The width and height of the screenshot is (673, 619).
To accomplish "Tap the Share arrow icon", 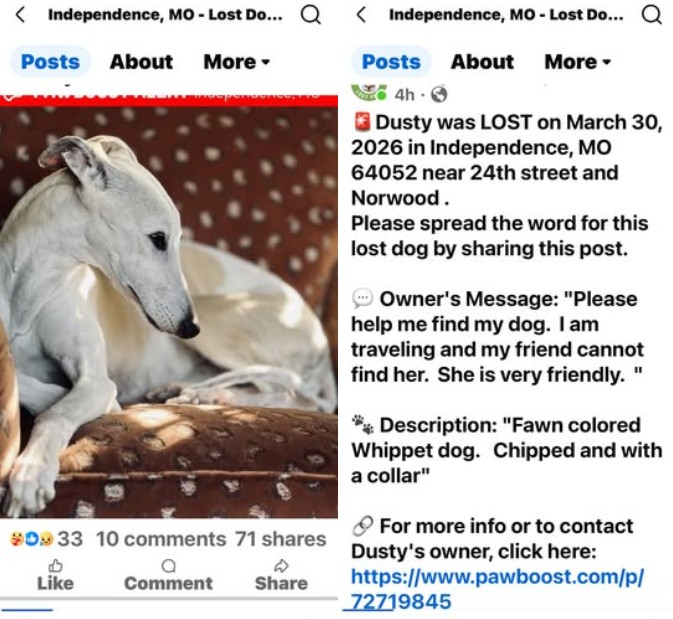I will (281, 566).
